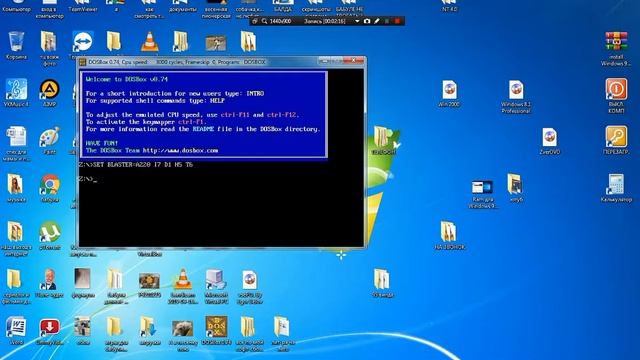Image resolution: width=640 pixels, height=360 pixels.
Task: Open the dropdown arrow in recorder toolbar
Action: [x=357, y=21]
